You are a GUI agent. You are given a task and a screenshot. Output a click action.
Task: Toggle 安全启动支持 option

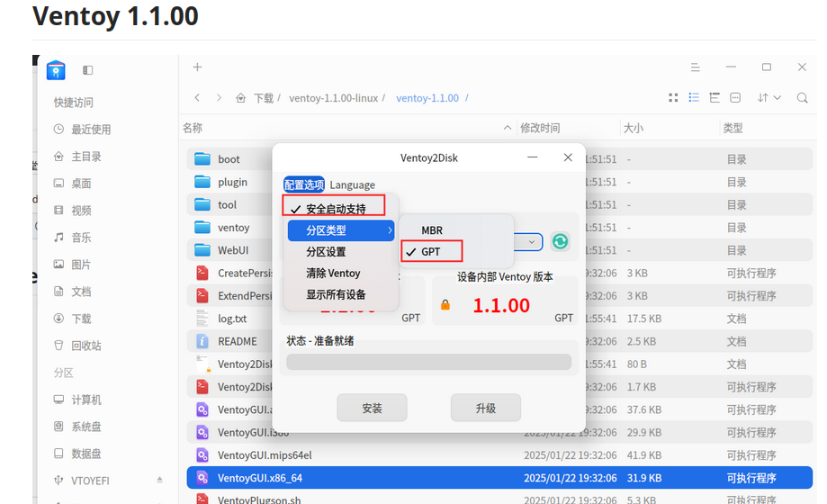pyautogui.click(x=334, y=209)
